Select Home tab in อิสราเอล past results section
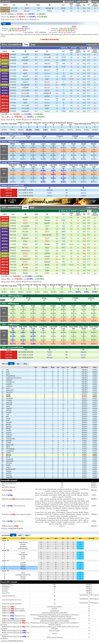The image size is (99, 644). click(33, 44)
